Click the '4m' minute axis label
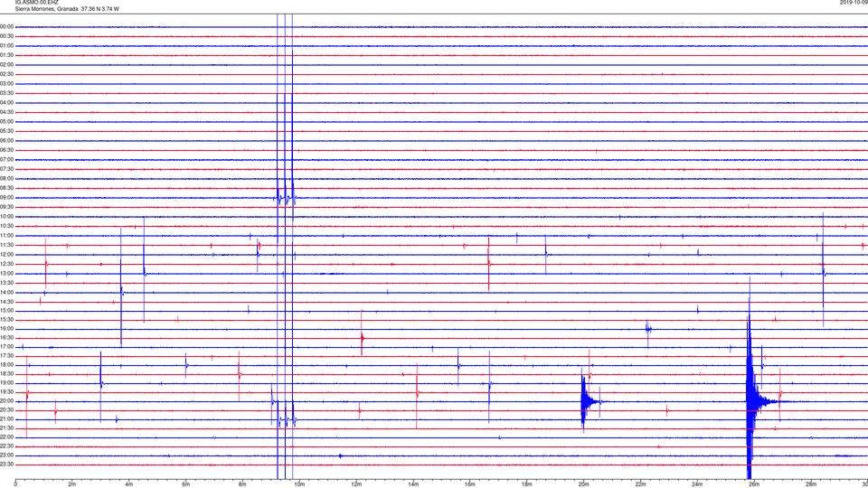Image resolution: width=868 pixels, height=488 pixels. tap(129, 484)
